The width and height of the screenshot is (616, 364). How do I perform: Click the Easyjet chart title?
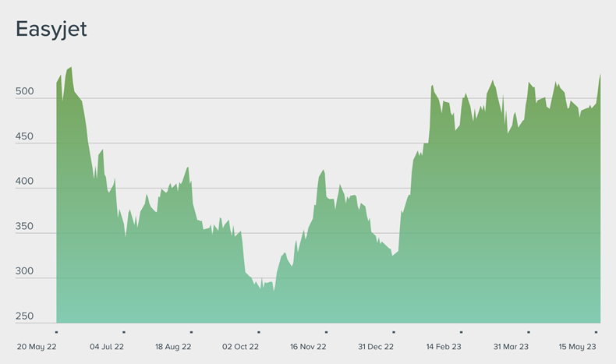click(51, 29)
